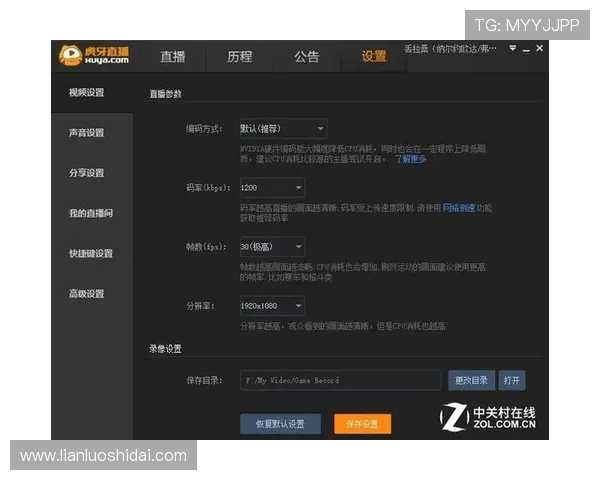
Task: Select the 设置 tab
Action: pyautogui.click(x=374, y=57)
